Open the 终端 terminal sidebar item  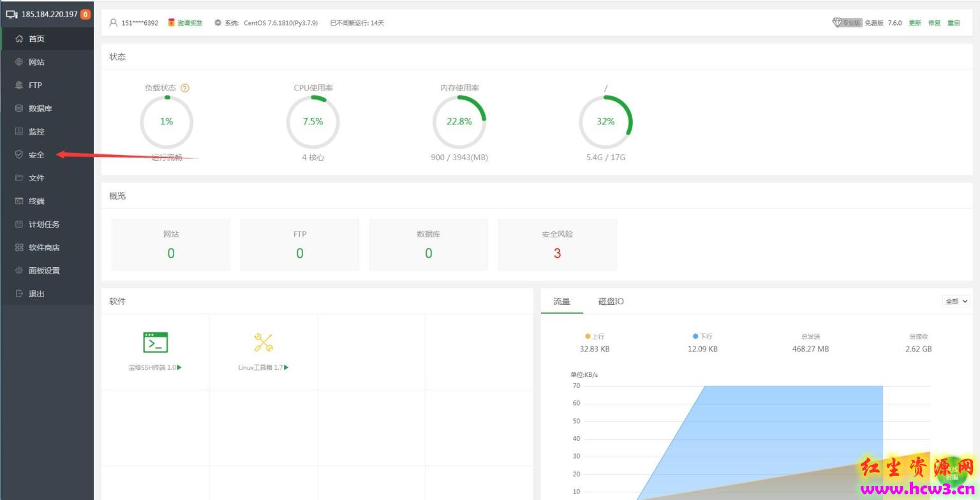point(47,201)
